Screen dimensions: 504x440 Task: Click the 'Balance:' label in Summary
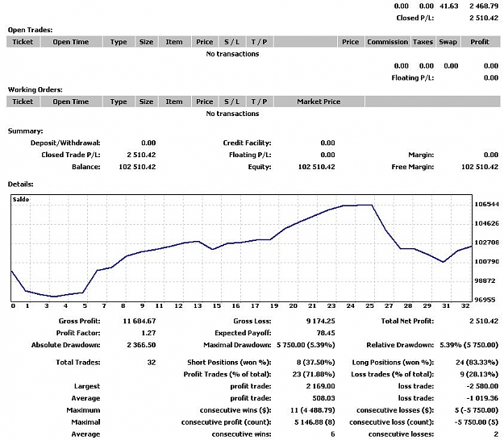(x=85, y=167)
